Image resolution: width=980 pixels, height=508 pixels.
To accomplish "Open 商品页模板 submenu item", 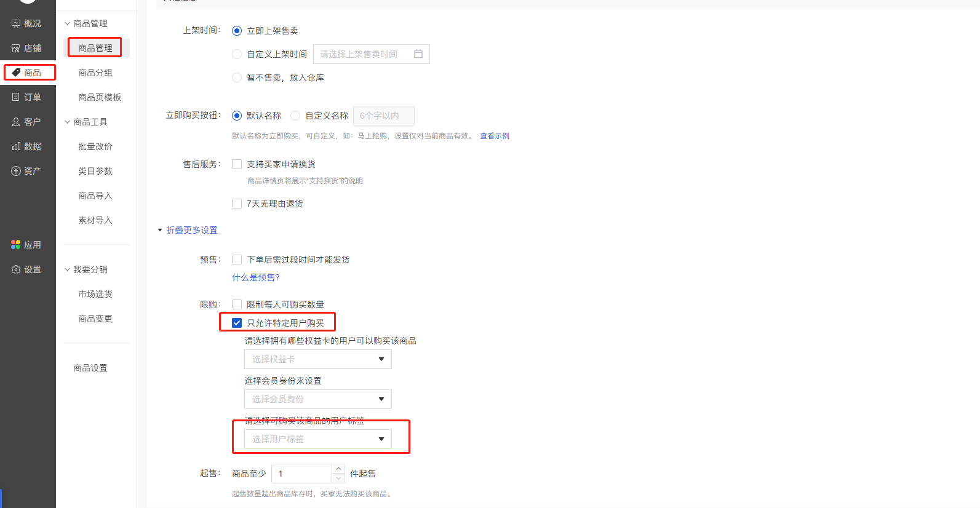I will 100,97.
